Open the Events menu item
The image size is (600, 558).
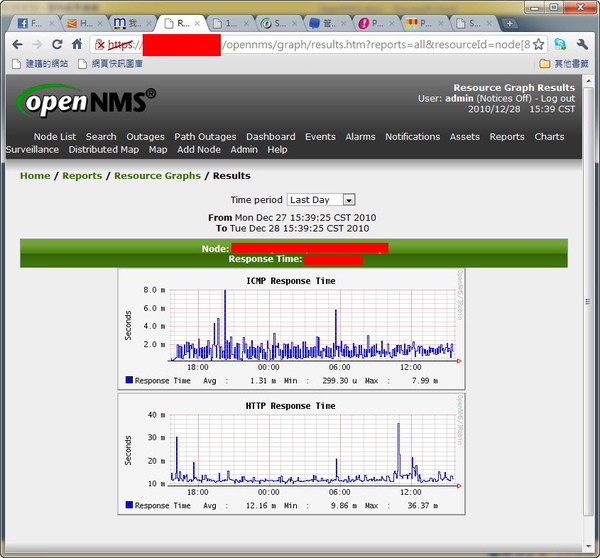tap(320, 137)
